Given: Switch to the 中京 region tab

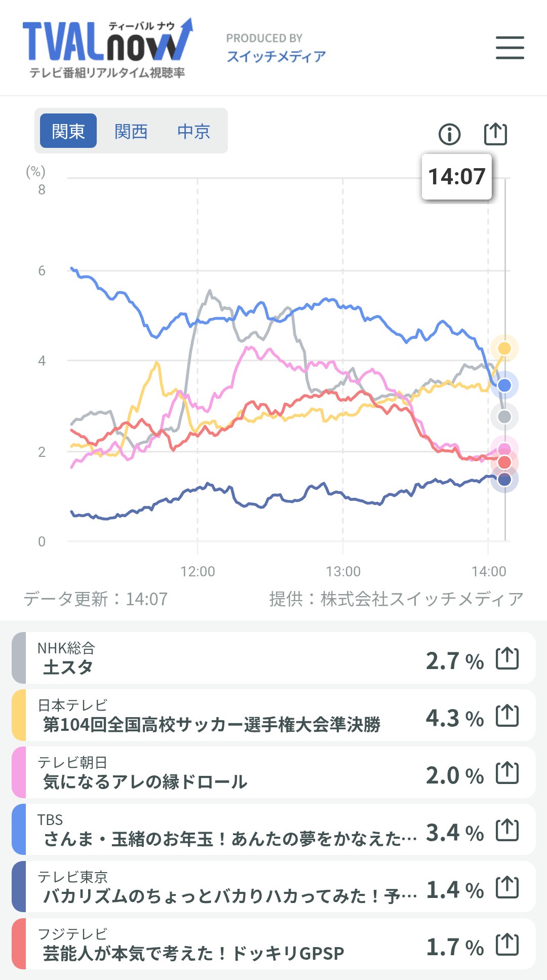Looking at the screenshot, I should click(193, 131).
